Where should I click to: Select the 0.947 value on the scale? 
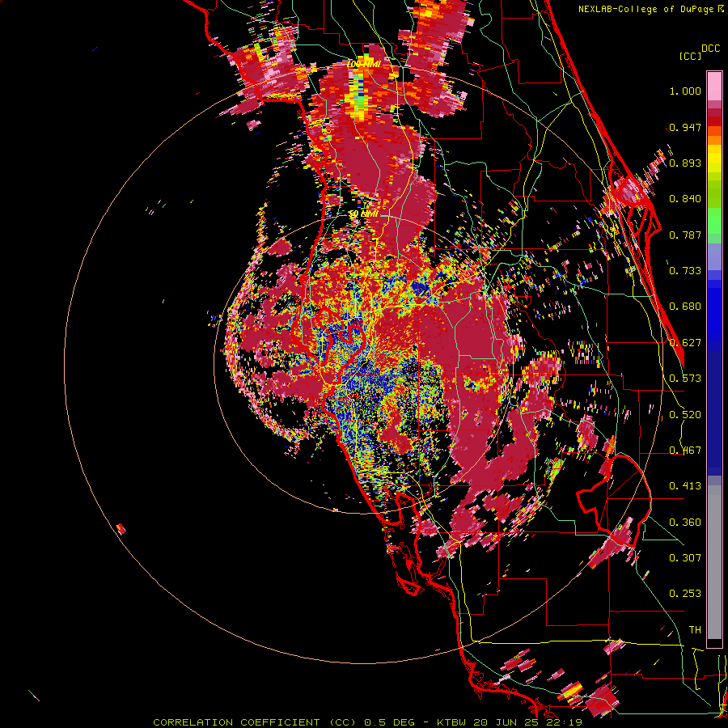(x=685, y=127)
